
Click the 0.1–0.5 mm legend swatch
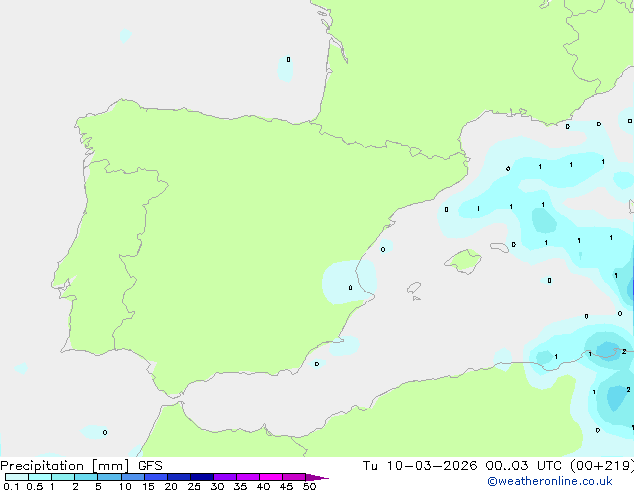(17, 477)
